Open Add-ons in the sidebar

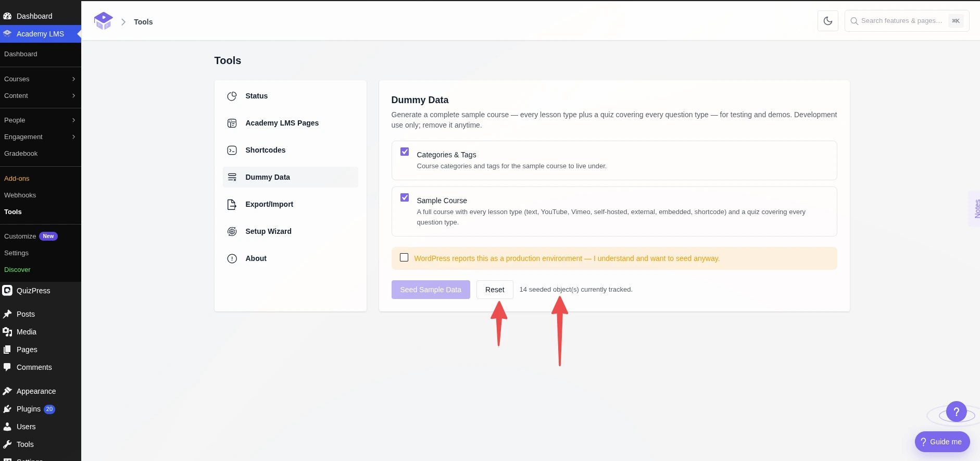(41, 179)
